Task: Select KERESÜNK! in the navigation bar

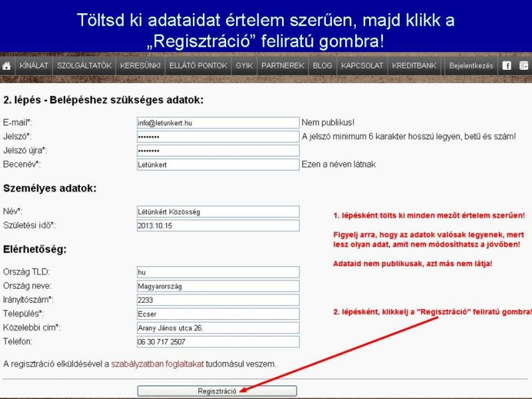Action: [x=140, y=65]
